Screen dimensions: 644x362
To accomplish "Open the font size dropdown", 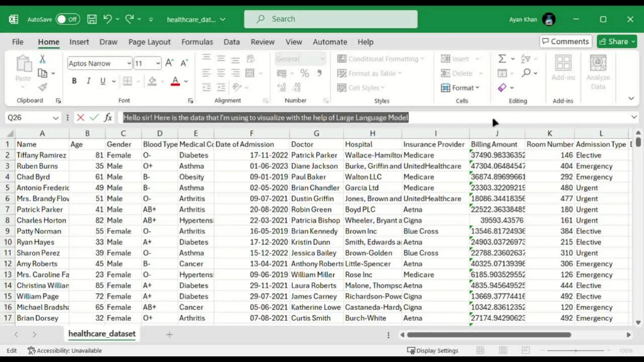I will [x=158, y=63].
